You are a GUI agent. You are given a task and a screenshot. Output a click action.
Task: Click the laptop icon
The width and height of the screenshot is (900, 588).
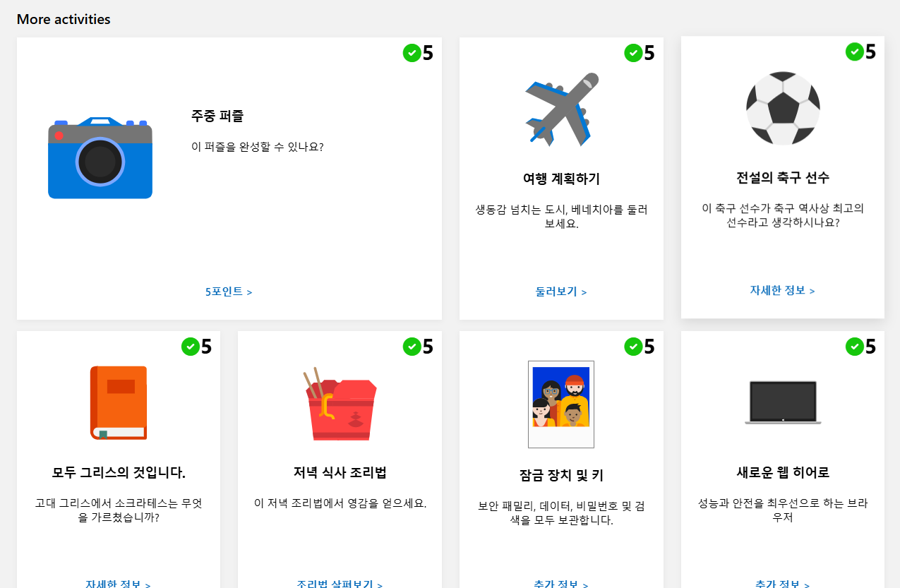[x=783, y=402]
